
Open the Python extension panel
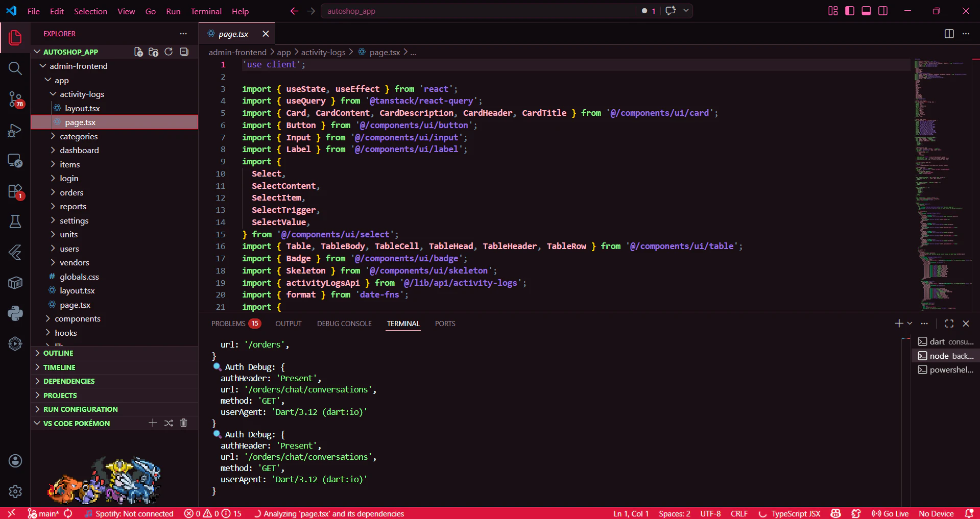tap(15, 313)
